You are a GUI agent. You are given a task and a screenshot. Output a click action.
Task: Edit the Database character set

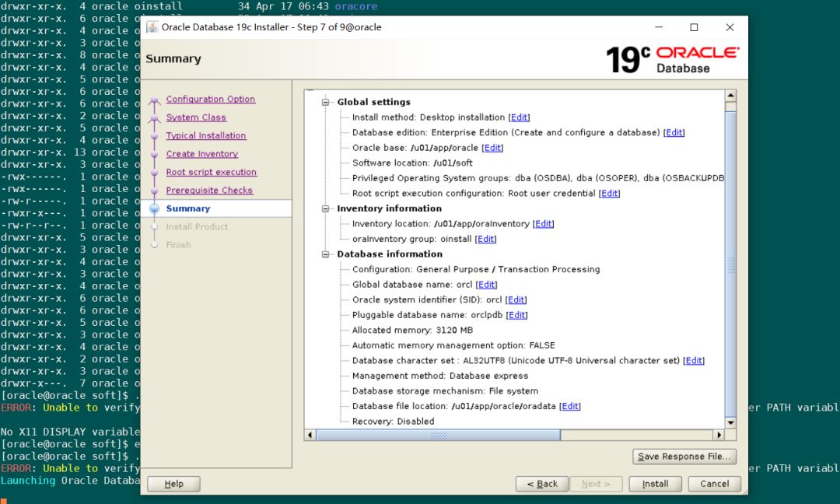tap(694, 360)
